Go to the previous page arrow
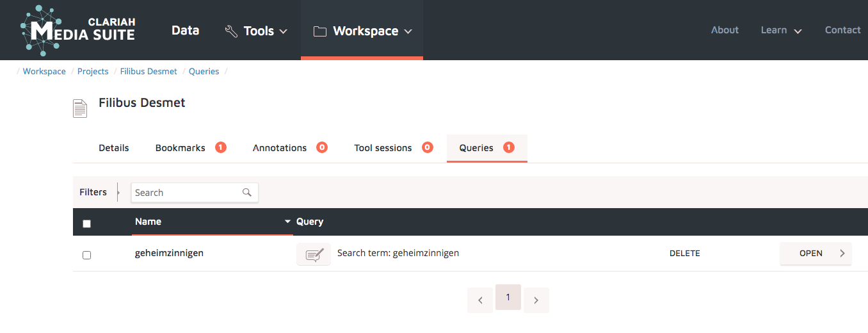Viewport: 868px width, 333px height. pos(480,300)
